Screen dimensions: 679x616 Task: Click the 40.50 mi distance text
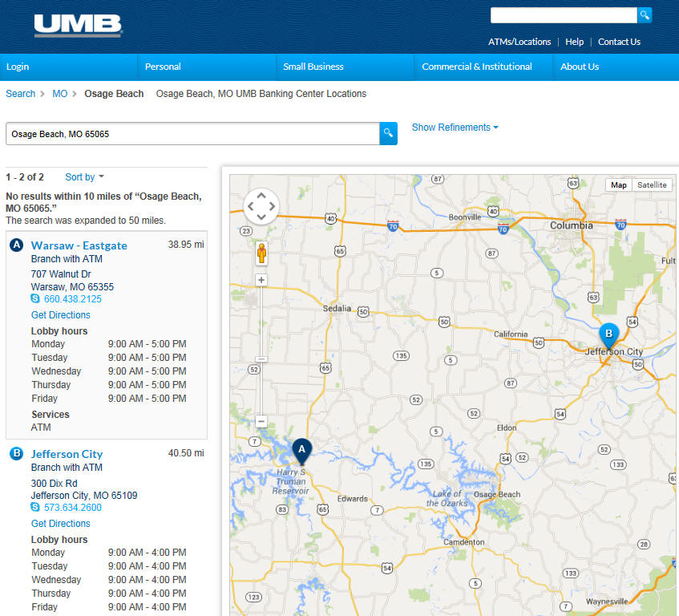pyautogui.click(x=186, y=452)
